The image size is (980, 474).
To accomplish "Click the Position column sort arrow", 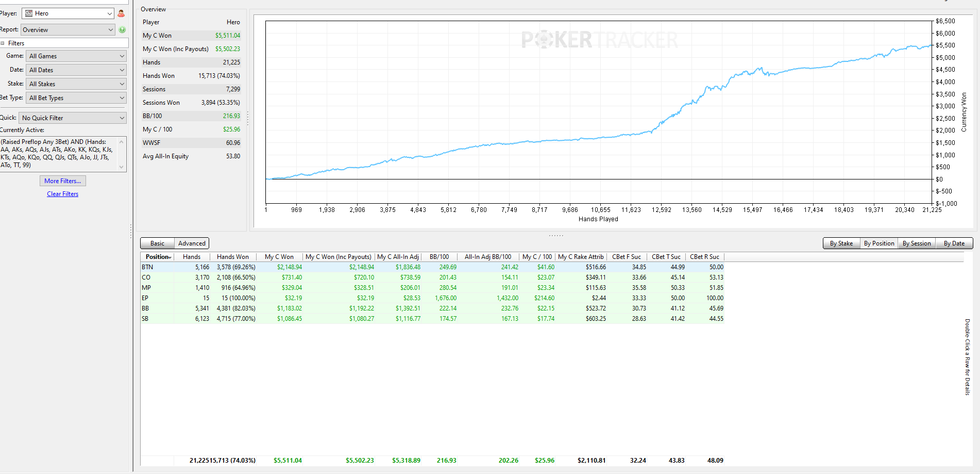I will point(170,257).
